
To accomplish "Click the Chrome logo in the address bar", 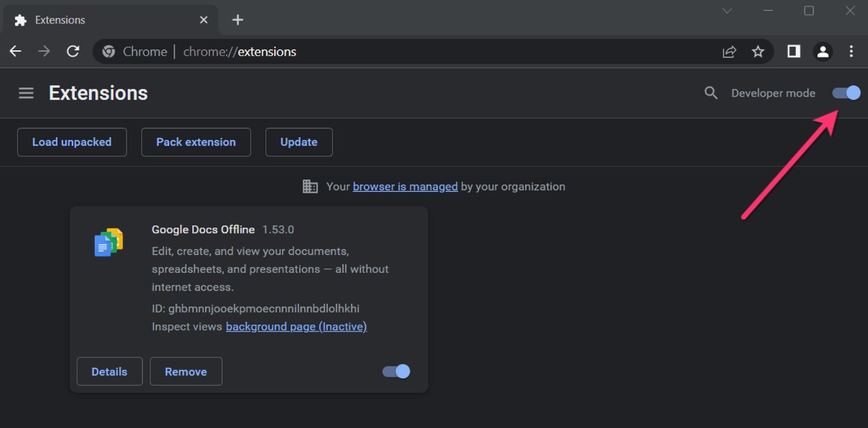I will coord(109,52).
